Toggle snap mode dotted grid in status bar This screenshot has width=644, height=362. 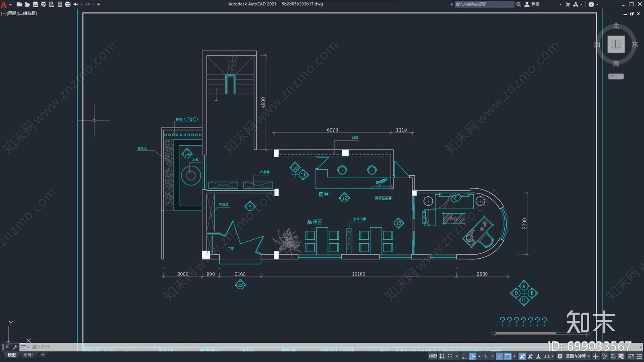point(450,356)
